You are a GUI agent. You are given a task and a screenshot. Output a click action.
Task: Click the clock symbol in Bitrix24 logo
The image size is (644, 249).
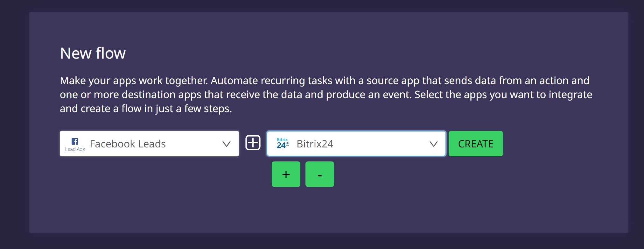[288, 145]
